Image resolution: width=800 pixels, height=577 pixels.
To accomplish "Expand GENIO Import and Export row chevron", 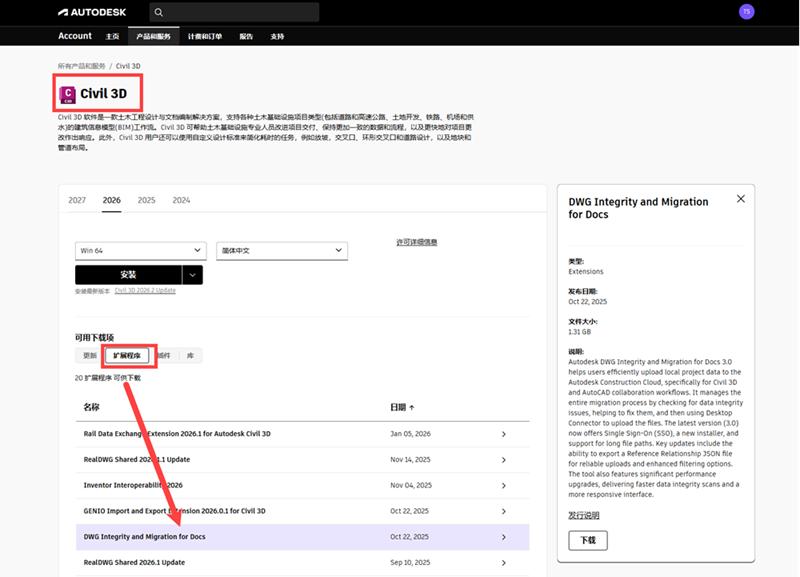I will (x=504, y=511).
